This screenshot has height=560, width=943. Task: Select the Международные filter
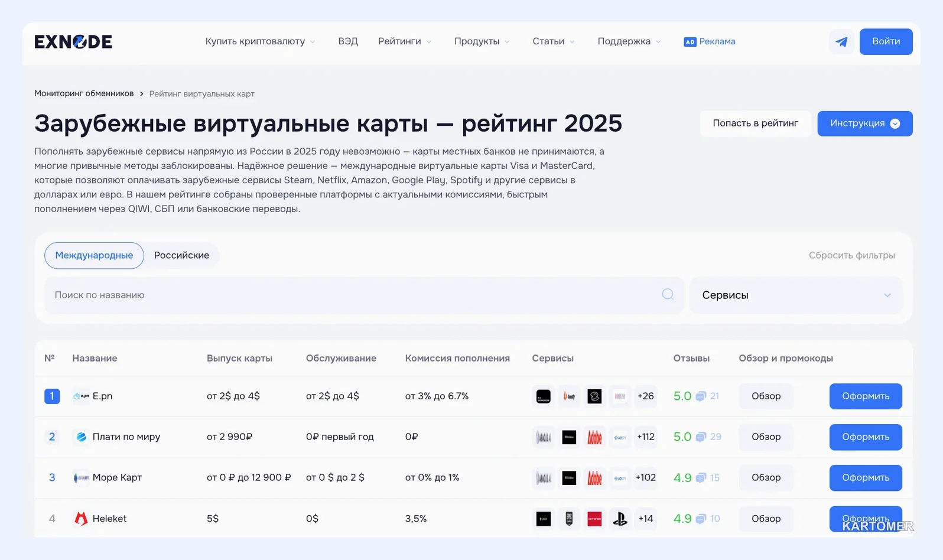click(94, 255)
